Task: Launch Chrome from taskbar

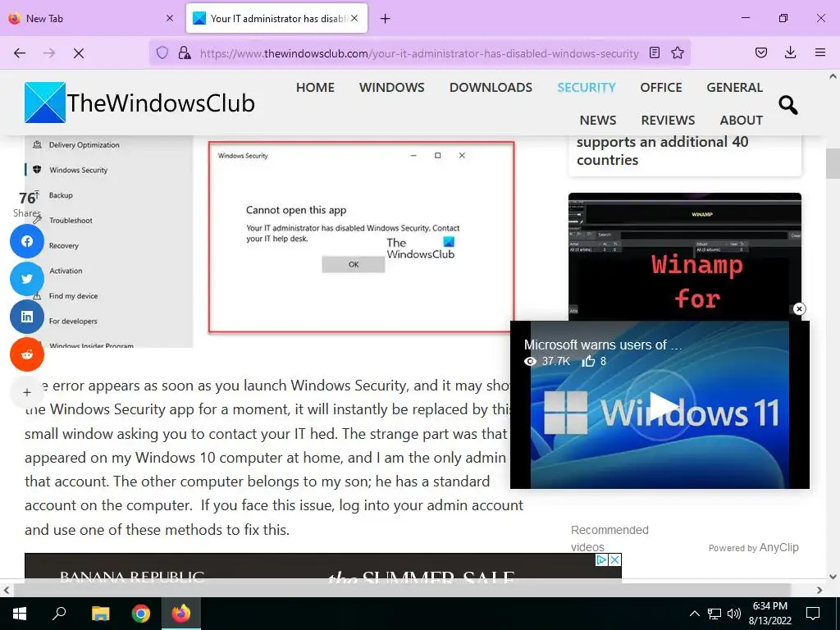Action: click(x=141, y=614)
